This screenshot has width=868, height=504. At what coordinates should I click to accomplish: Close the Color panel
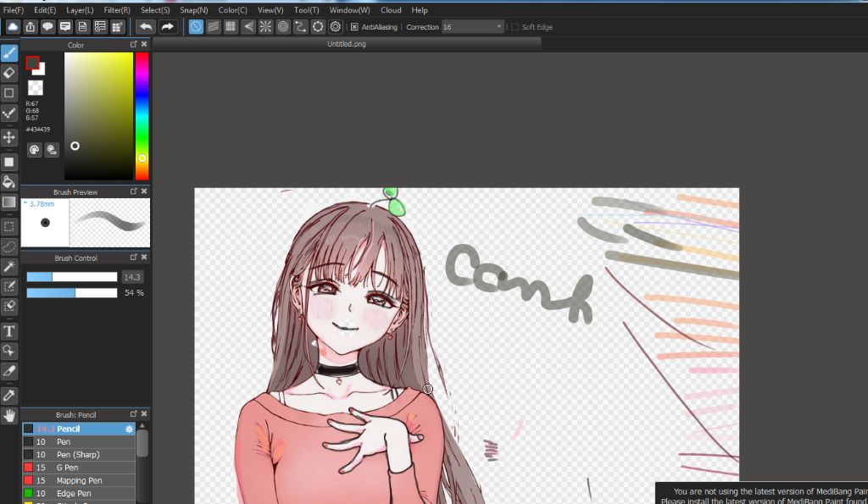point(144,44)
